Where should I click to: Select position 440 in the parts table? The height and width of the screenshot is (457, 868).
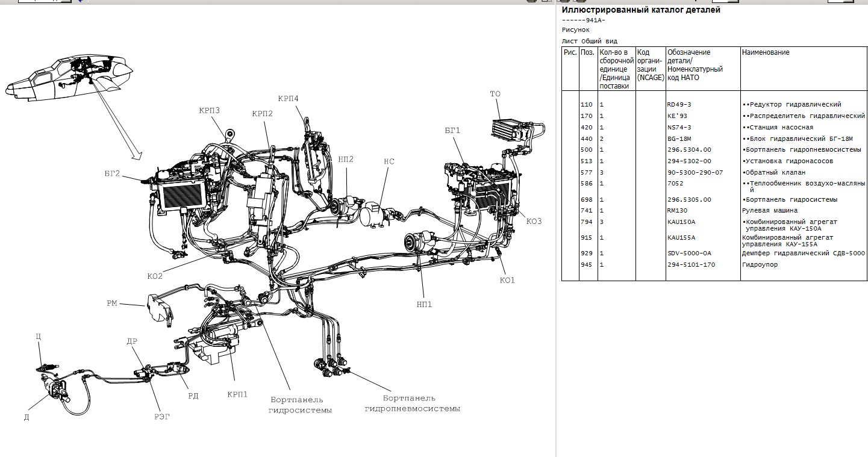587,138
